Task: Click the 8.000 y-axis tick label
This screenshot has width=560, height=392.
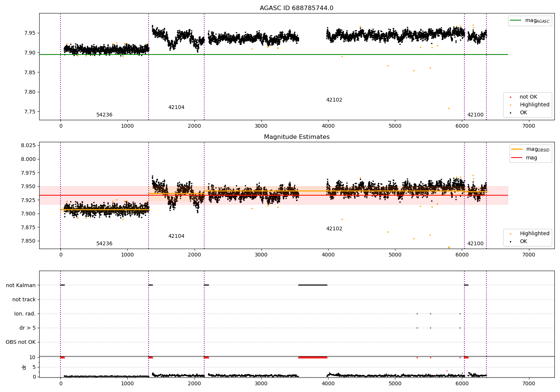Action: pos(28,159)
